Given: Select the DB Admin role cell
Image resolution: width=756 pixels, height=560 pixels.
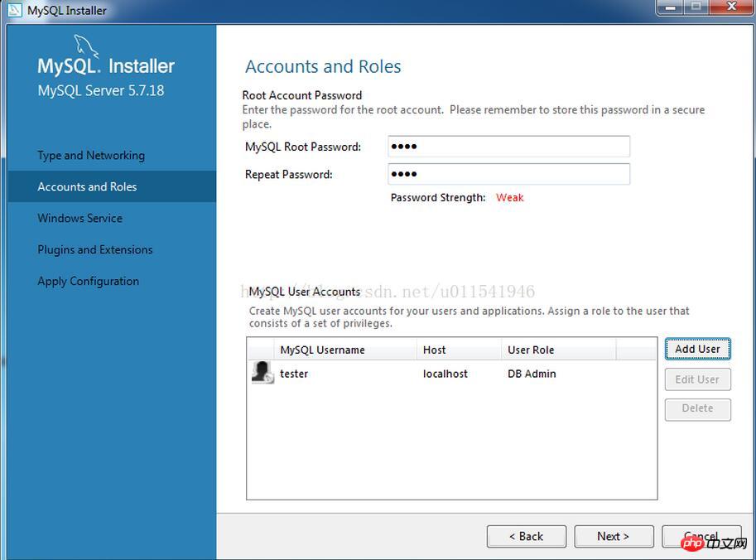Looking at the screenshot, I should tap(532, 374).
